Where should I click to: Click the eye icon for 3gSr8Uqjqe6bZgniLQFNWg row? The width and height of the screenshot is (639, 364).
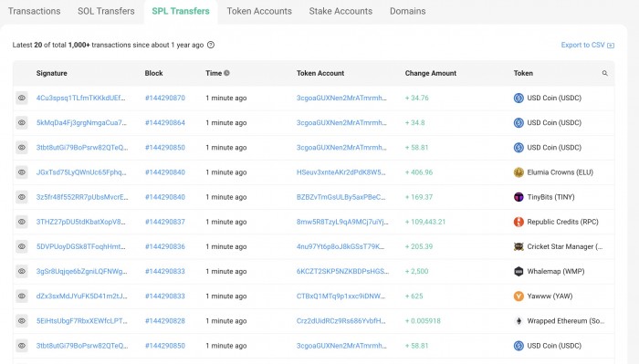22,271
